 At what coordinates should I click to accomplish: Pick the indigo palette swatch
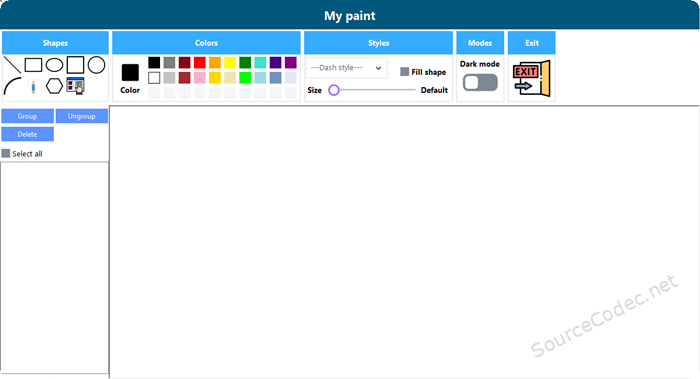[275, 62]
